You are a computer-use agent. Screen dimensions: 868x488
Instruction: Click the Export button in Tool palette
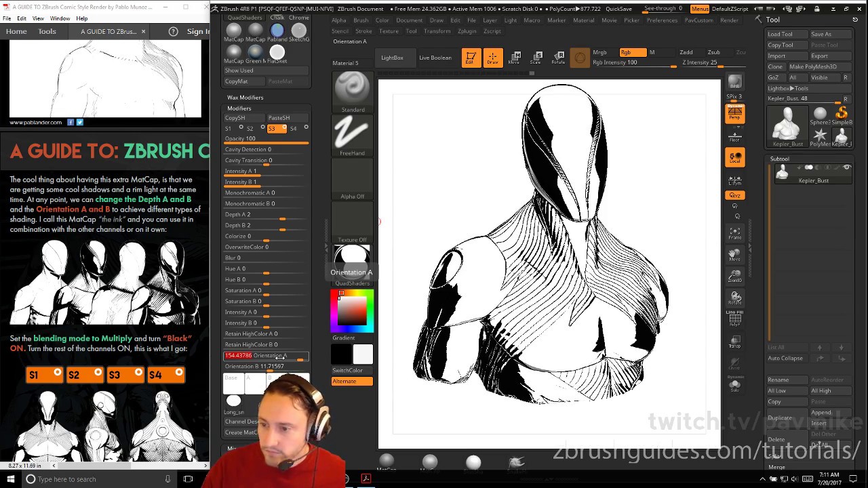pos(831,56)
